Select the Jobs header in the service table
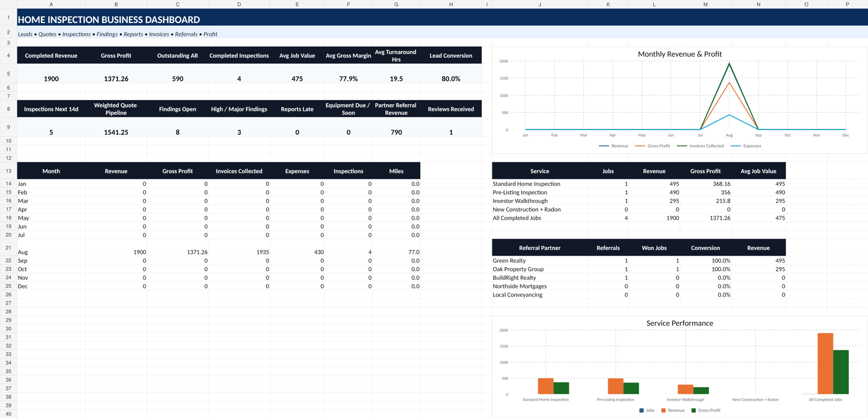This screenshot has width=868, height=418. 608,171
